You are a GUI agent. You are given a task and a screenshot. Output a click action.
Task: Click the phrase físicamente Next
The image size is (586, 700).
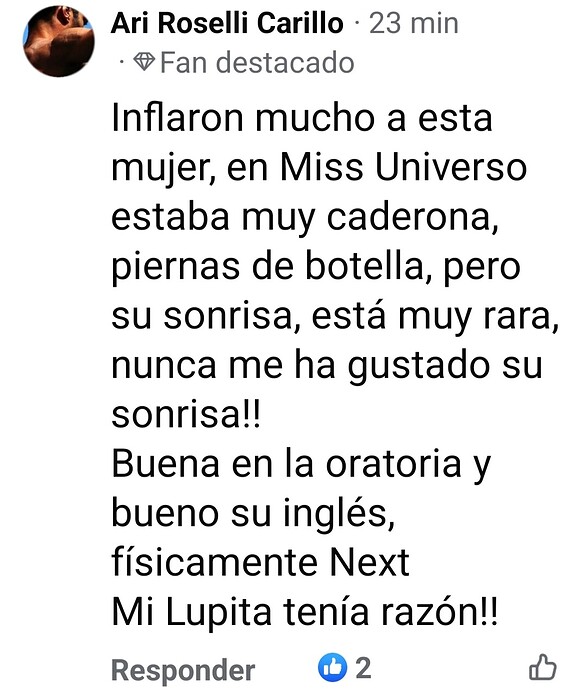[x=260, y=562]
